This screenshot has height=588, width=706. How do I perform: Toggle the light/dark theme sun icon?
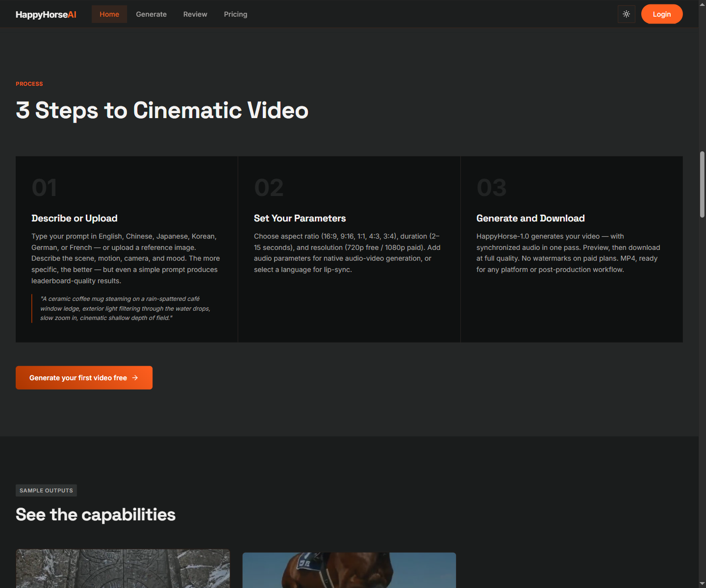click(627, 14)
